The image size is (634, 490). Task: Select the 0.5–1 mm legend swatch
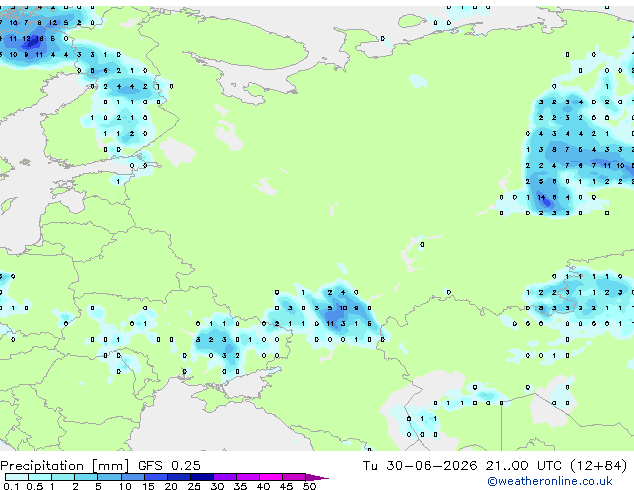[40, 477]
